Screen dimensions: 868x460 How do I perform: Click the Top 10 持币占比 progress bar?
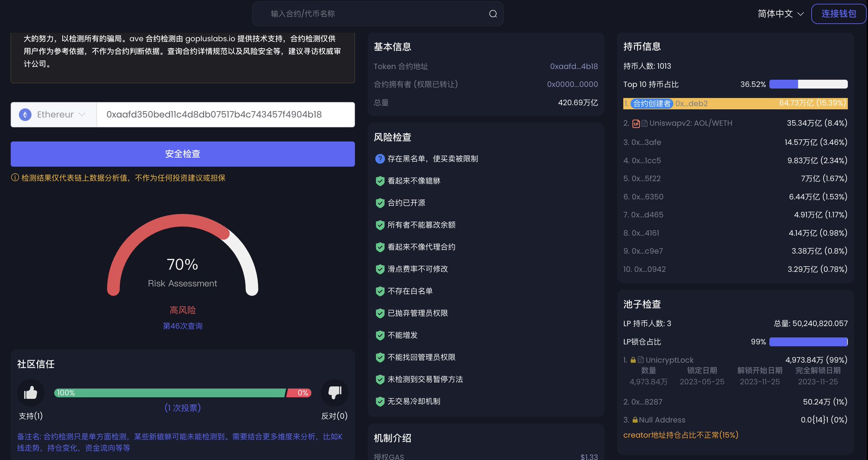[808, 84]
